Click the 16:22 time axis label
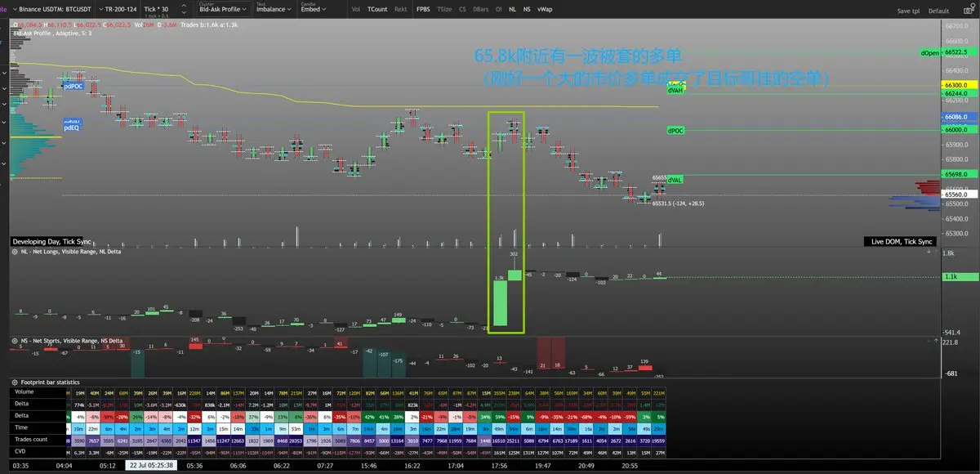Viewport: 980px width, 474px height. tap(412, 465)
